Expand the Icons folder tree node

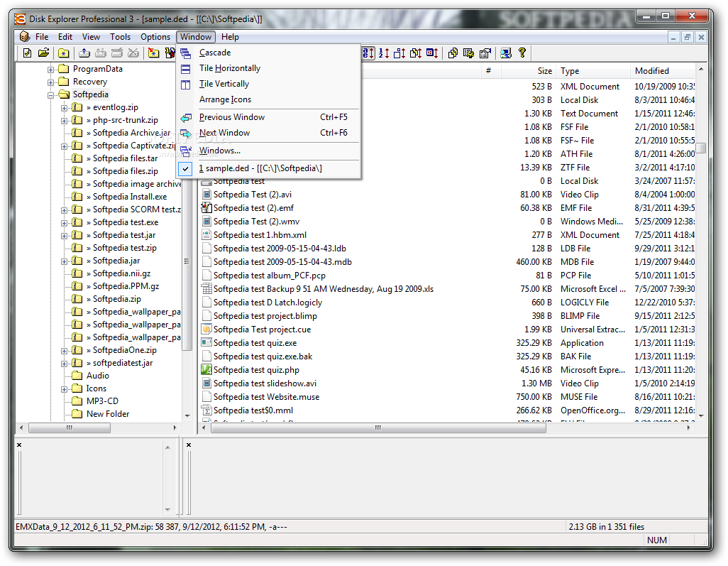pos(64,389)
